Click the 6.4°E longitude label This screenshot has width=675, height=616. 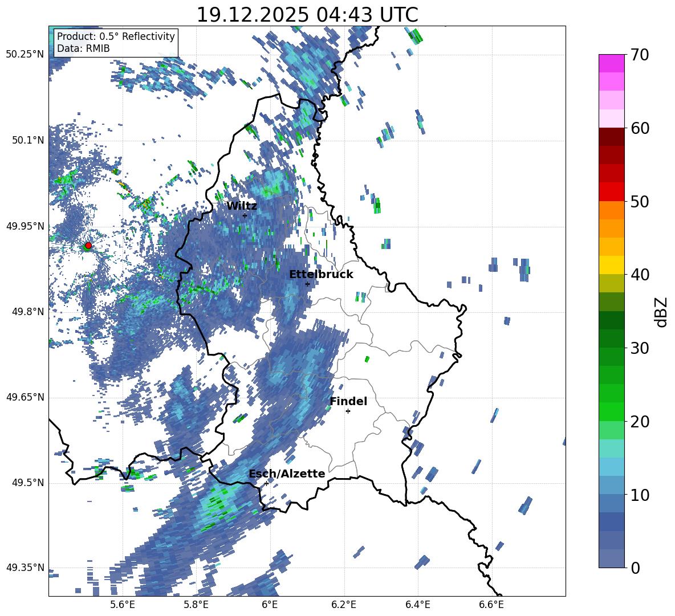tap(417, 605)
